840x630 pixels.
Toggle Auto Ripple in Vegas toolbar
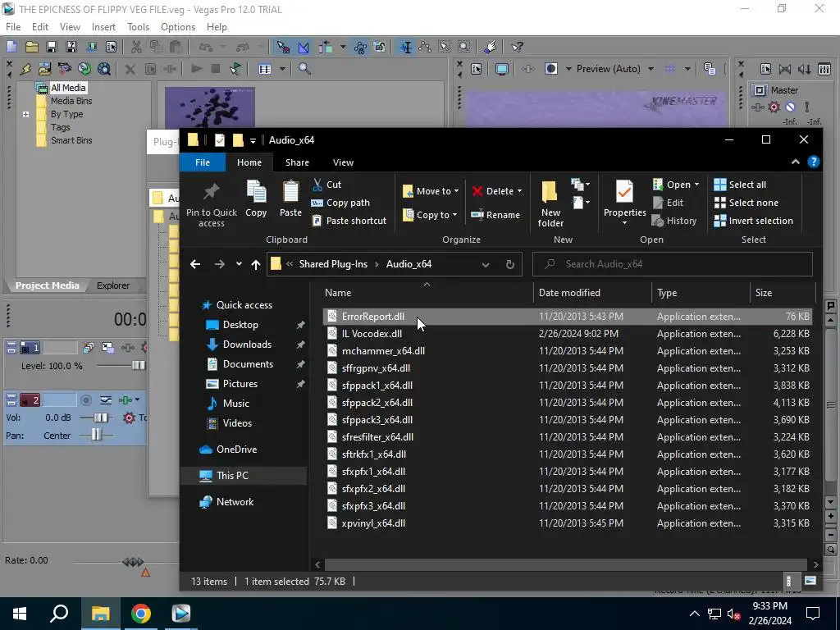pyautogui.click(x=325, y=47)
